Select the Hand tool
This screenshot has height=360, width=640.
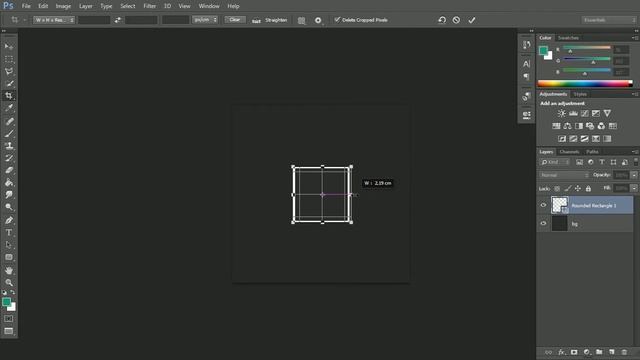9,270
